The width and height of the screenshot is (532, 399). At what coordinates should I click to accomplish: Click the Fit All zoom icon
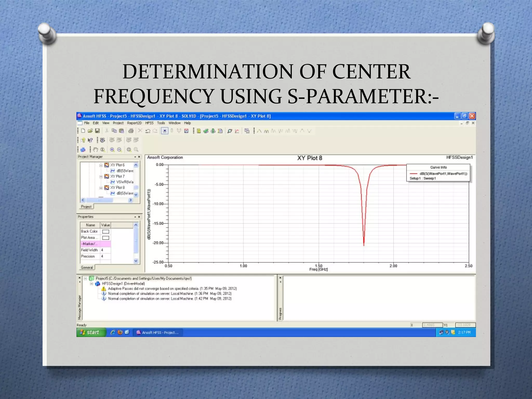click(129, 150)
